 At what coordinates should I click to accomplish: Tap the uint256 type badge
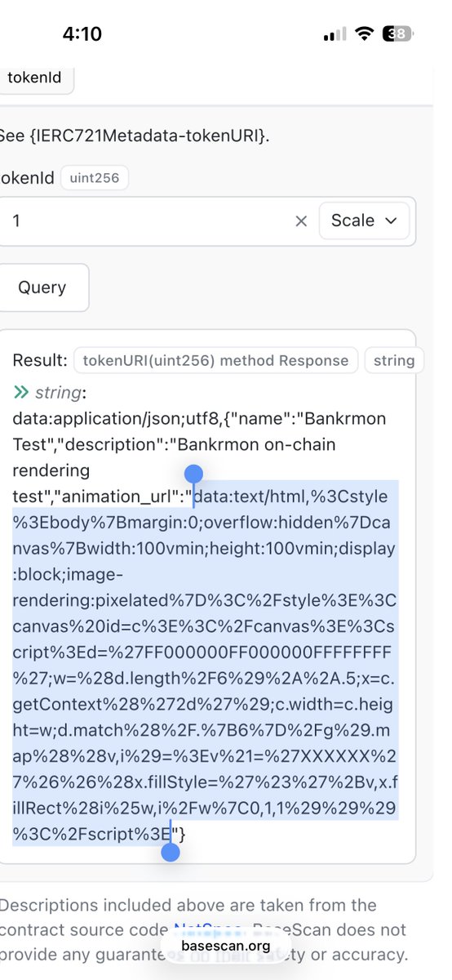point(95,178)
